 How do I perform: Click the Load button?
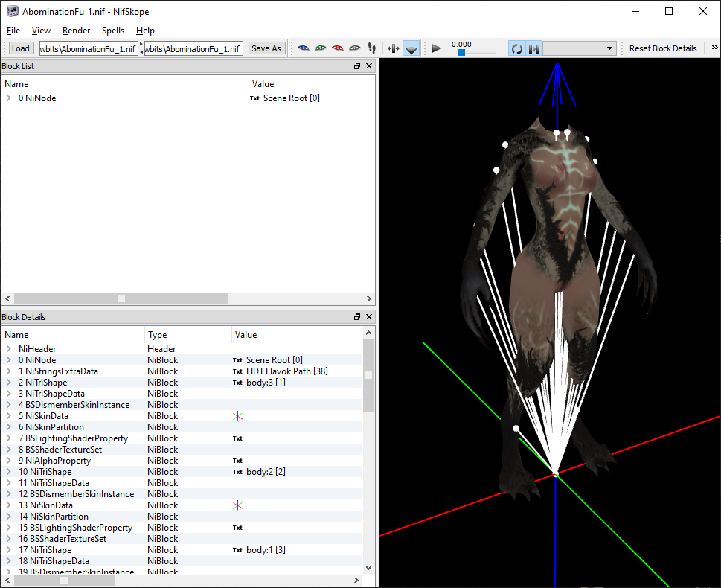coord(21,48)
